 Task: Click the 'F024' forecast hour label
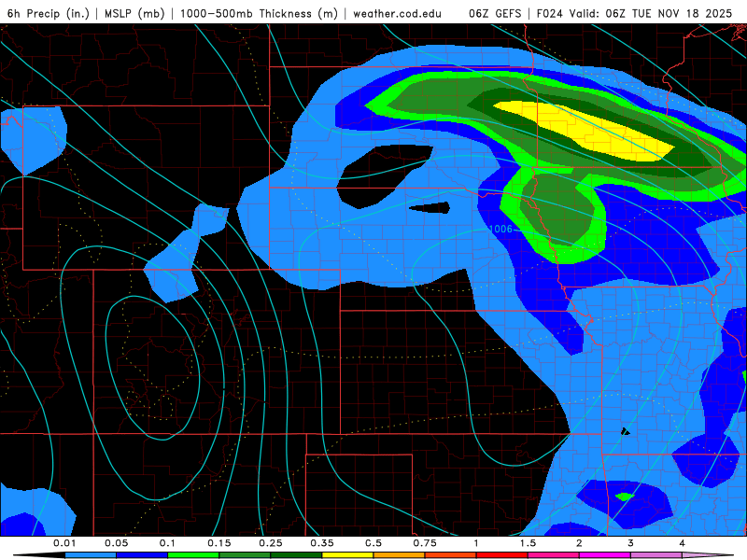tap(550, 13)
